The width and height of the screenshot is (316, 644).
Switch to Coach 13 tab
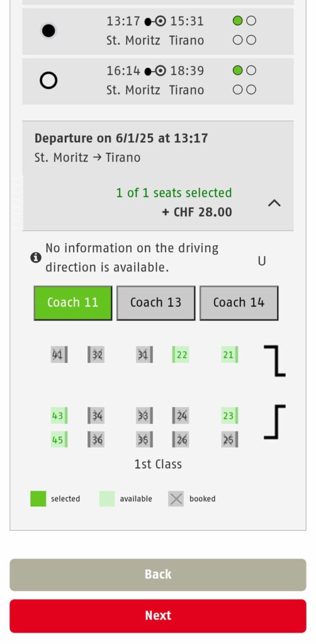click(x=155, y=303)
